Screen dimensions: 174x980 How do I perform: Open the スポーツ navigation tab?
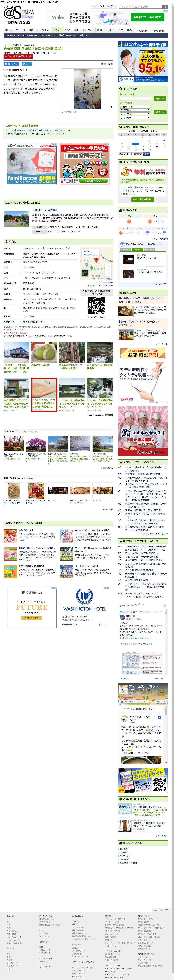(x=33, y=30)
